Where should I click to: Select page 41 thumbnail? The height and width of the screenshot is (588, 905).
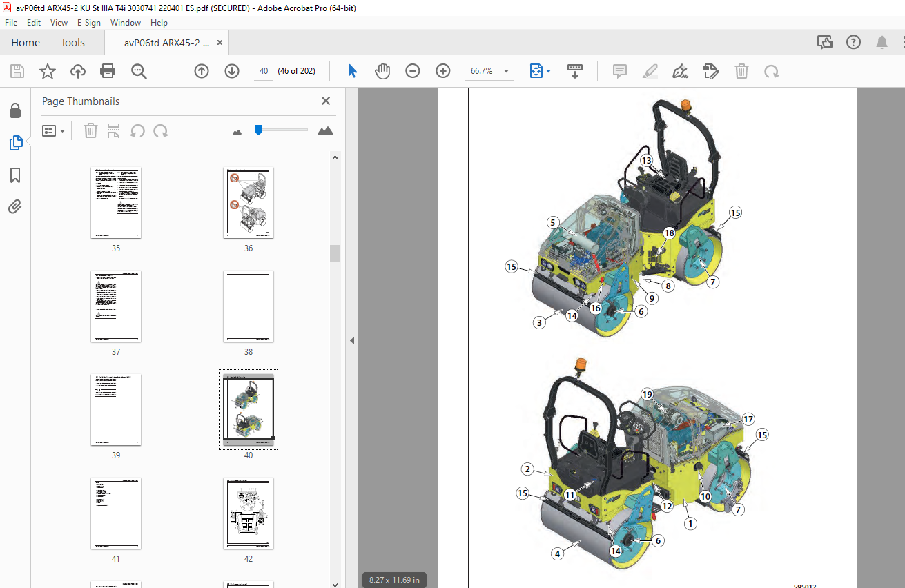(x=116, y=513)
